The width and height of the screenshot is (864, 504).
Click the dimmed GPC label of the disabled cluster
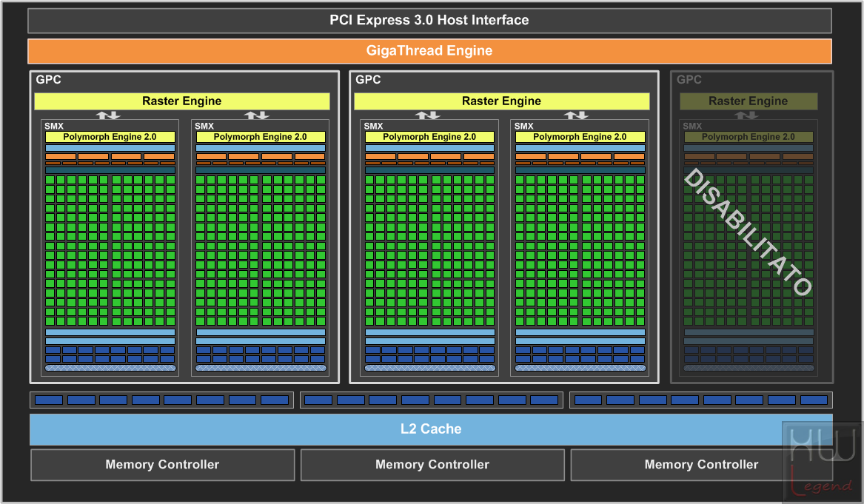click(x=689, y=79)
